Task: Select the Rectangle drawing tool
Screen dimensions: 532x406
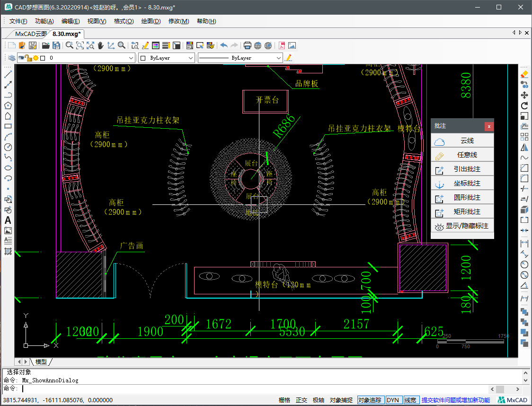Action: 8,126
